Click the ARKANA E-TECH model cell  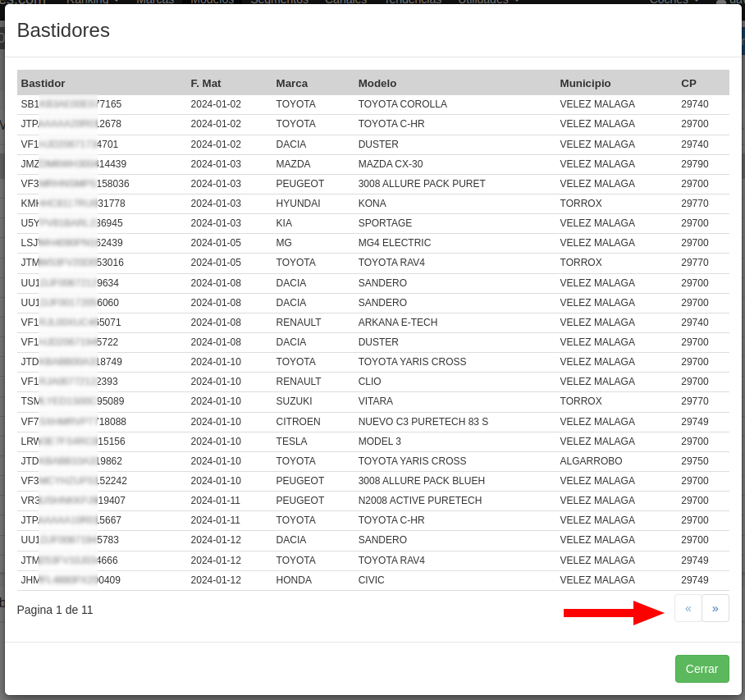coord(396,323)
